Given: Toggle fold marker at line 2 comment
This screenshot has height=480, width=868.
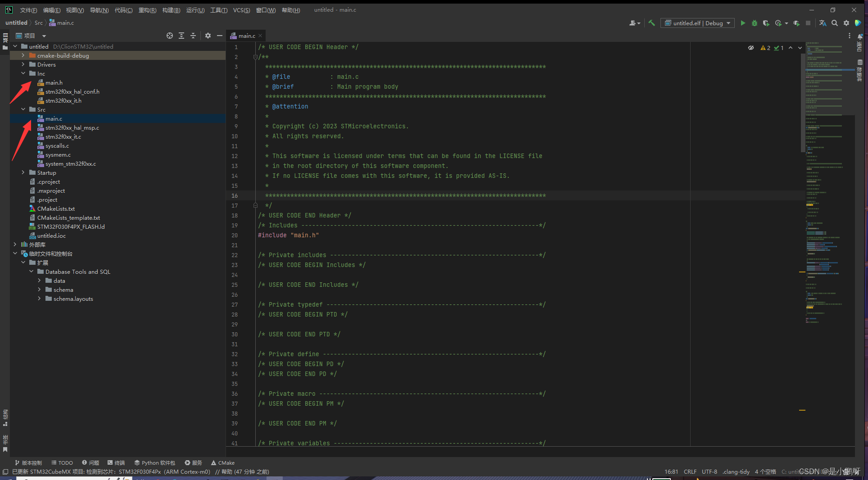Looking at the screenshot, I should click(x=255, y=57).
